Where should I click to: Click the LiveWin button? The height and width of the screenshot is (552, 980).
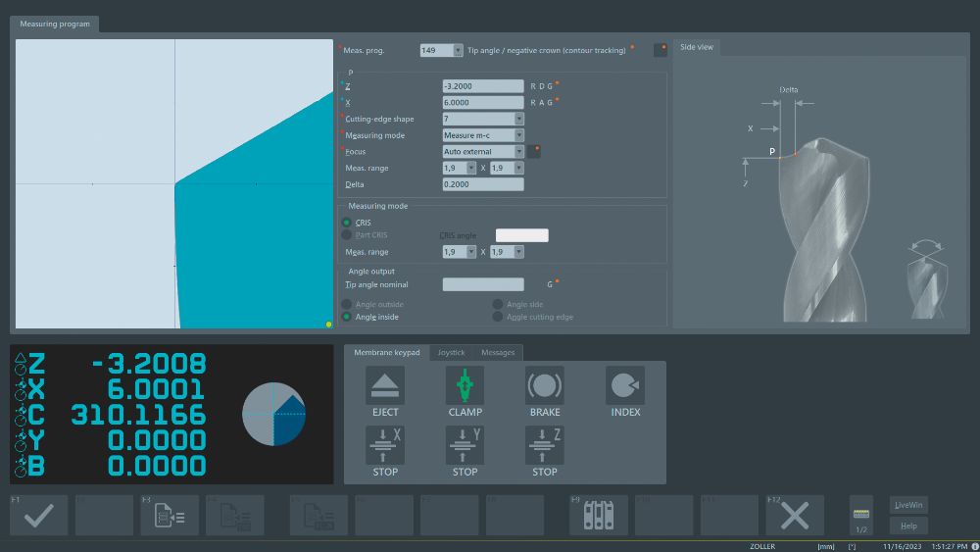(x=908, y=505)
